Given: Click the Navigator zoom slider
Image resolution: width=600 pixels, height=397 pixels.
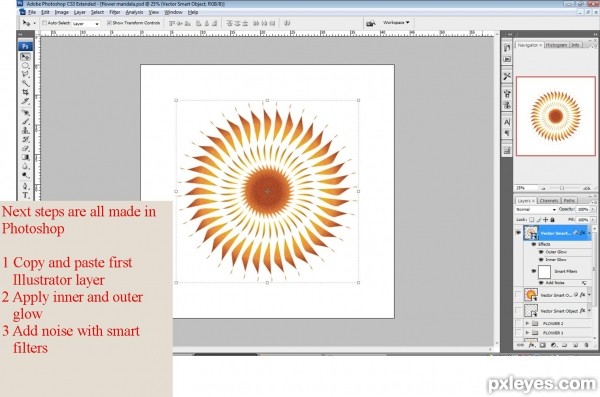Looking at the screenshot, I should 562,188.
